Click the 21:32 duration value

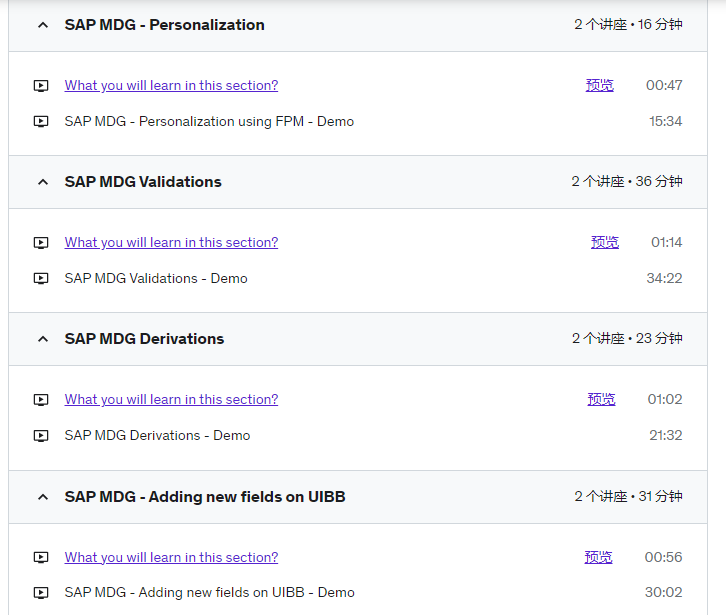(665, 435)
